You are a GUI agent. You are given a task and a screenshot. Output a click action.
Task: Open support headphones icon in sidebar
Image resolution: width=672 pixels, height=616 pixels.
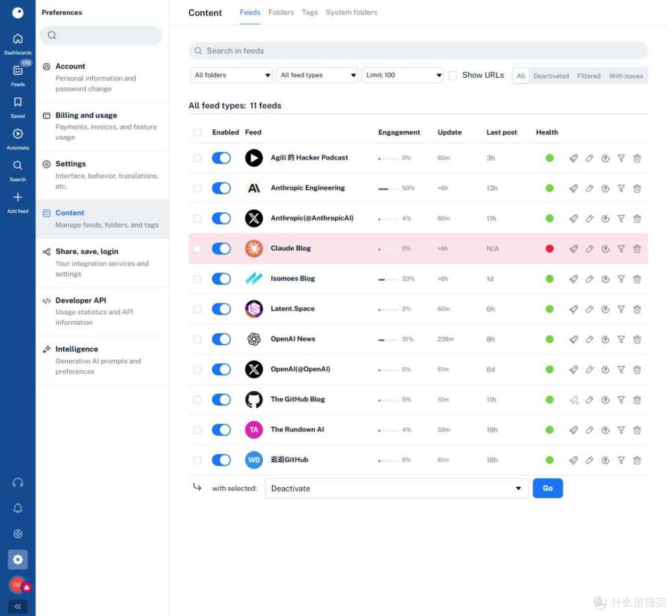17,483
